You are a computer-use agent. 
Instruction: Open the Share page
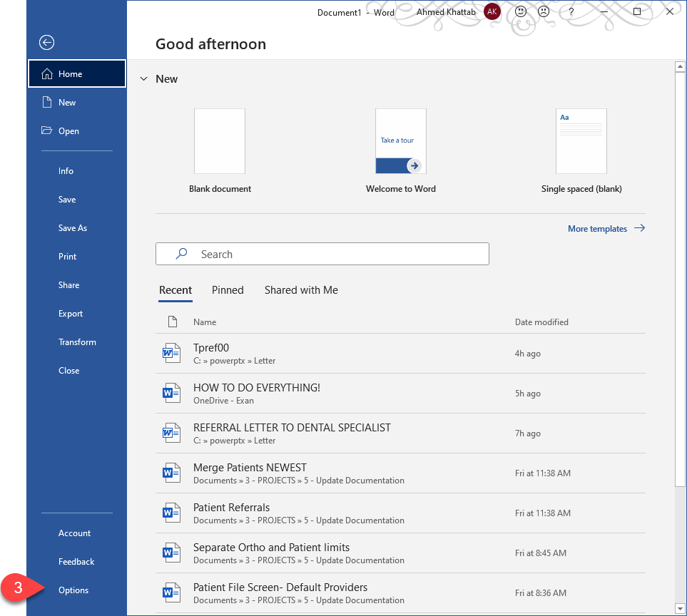point(68,284)
